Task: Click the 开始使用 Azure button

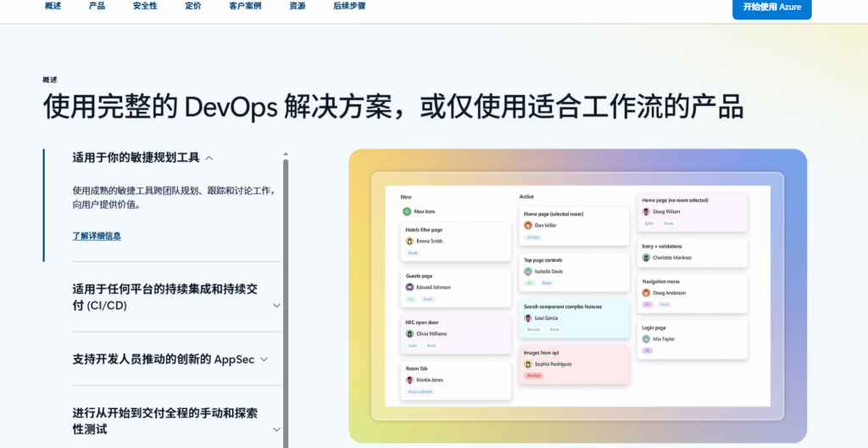Action: (x=771, y=7)
